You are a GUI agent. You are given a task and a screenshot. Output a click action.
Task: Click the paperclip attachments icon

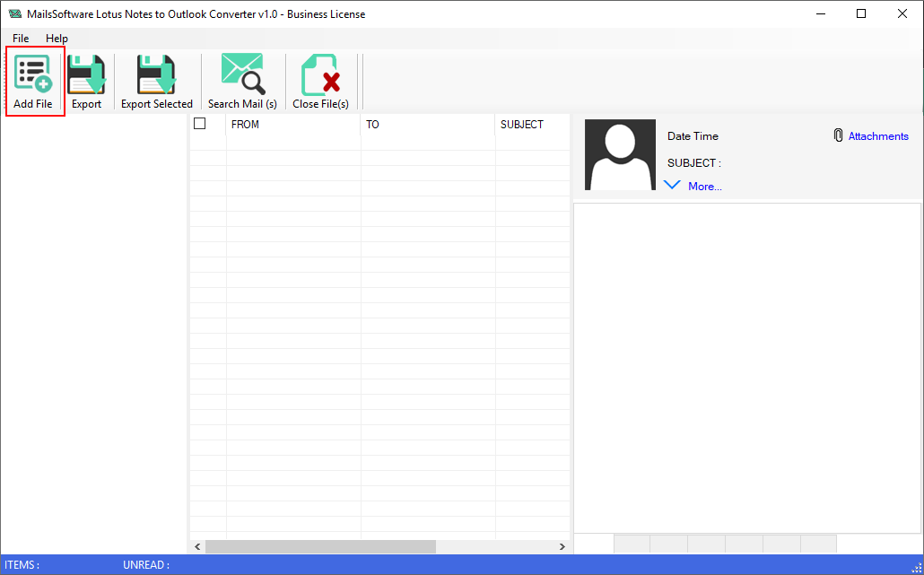click(838, 135)
